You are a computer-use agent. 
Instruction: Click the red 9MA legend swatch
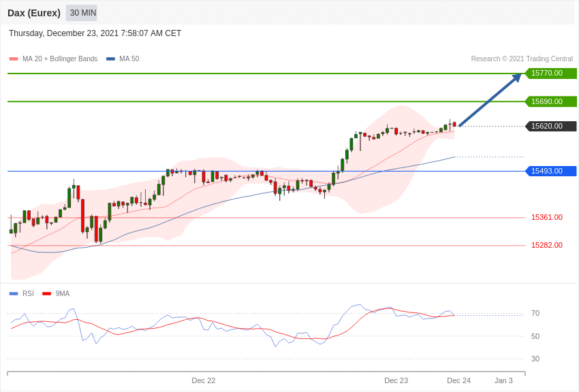point(46,293)
